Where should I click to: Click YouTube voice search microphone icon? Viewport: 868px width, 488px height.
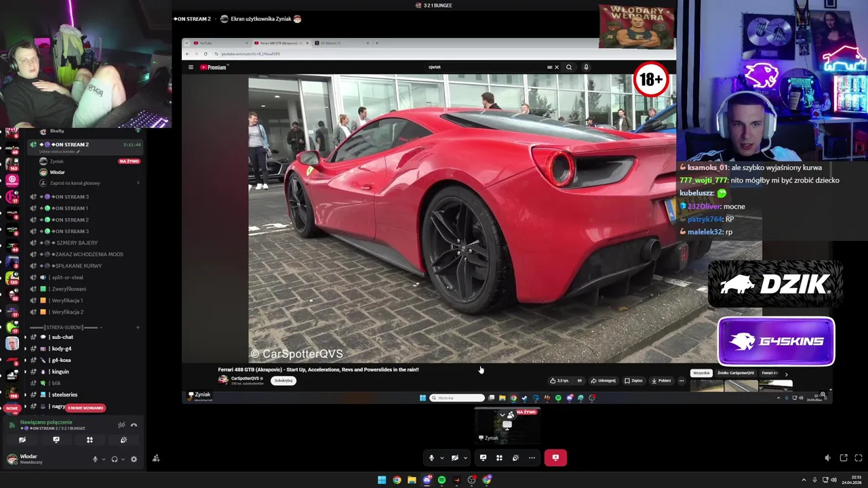pos(586,67)
